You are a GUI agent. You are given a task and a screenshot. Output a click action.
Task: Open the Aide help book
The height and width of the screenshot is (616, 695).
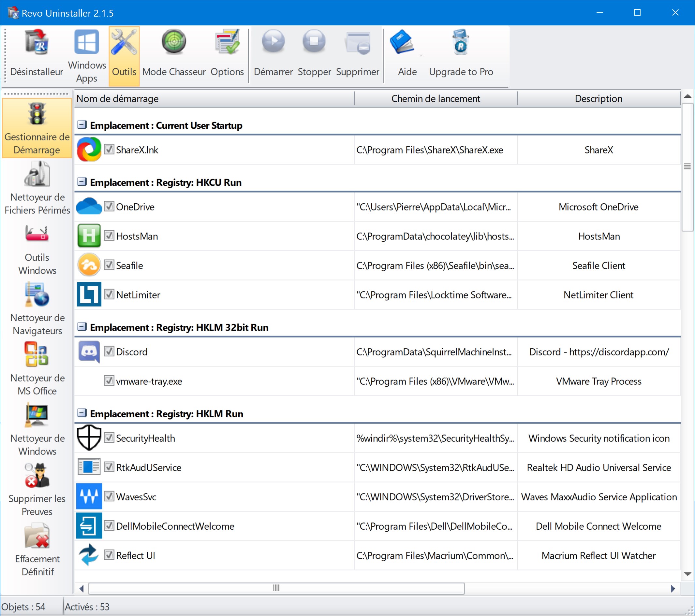(x=402, y=42)
